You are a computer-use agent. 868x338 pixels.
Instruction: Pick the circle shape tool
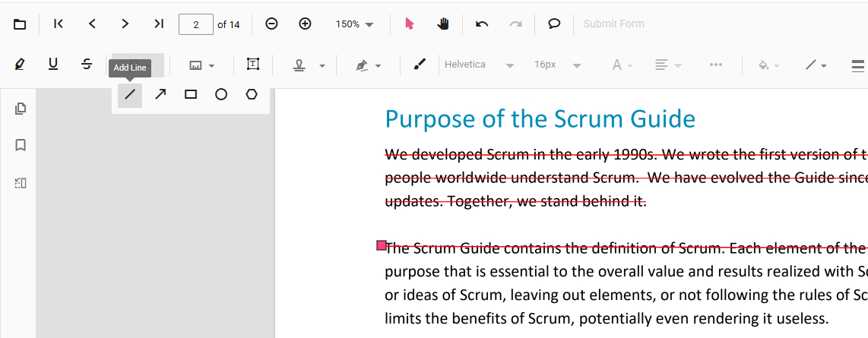coord(221,95)
